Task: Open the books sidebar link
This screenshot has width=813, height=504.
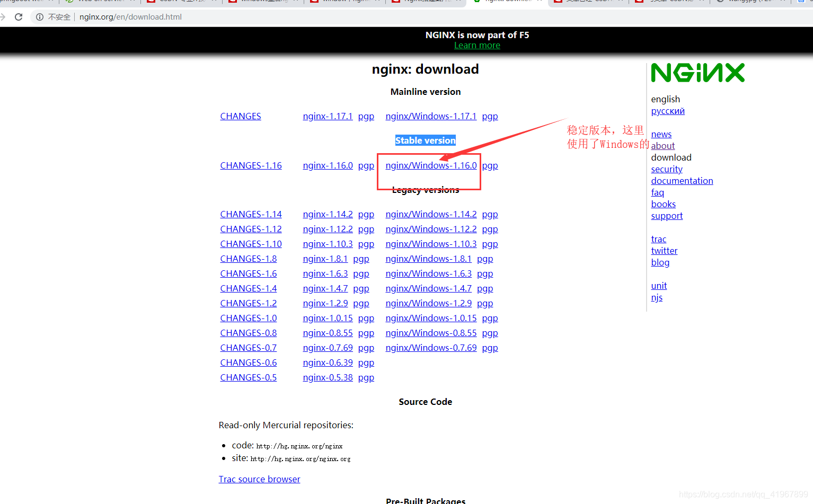Action: [663, 204]
